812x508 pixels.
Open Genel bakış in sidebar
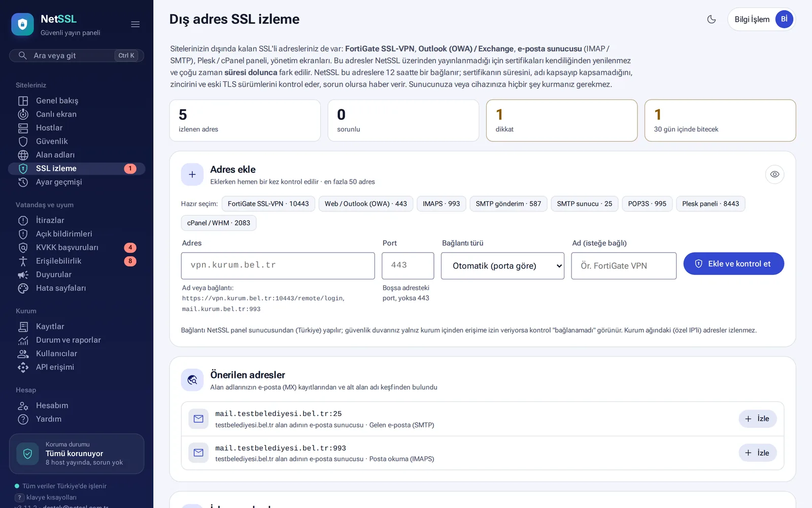[x=77, y=101]
